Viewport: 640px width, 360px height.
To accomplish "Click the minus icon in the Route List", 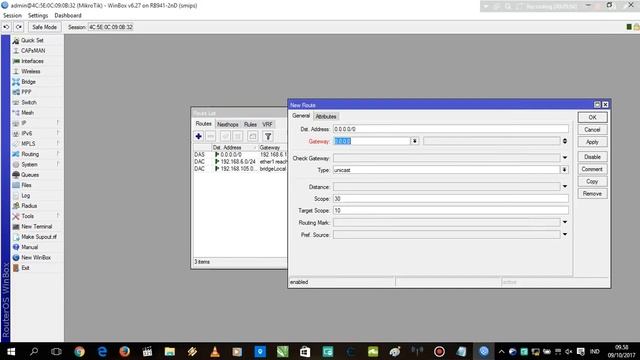I will (211, 136).
